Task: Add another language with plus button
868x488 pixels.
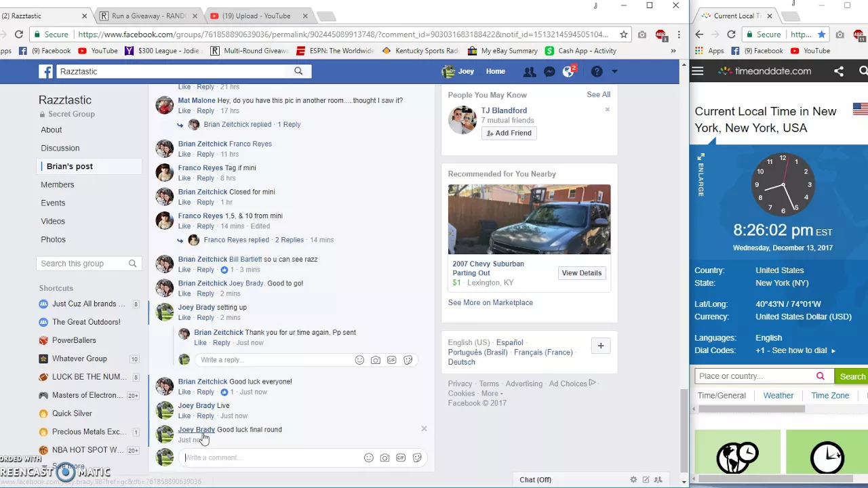Action: pyautogui.click(x=600, y=346)
